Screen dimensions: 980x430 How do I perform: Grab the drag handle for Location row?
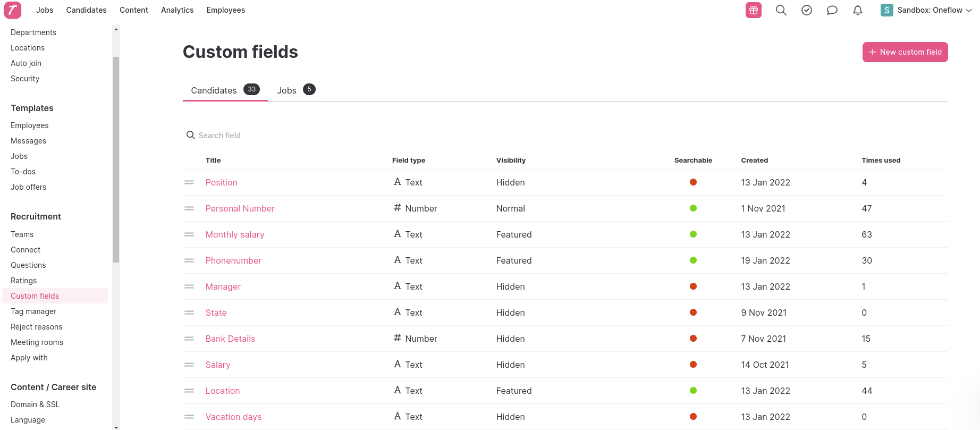pos(189,391)
